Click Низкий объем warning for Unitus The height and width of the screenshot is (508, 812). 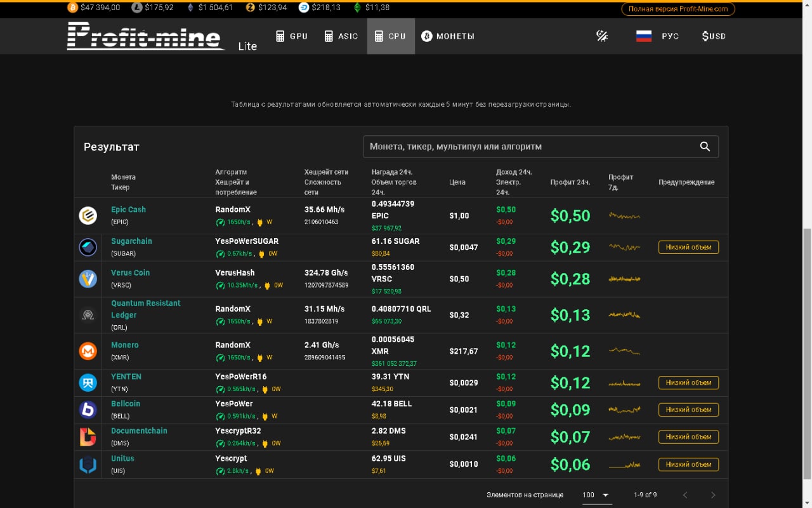point(688,465)
